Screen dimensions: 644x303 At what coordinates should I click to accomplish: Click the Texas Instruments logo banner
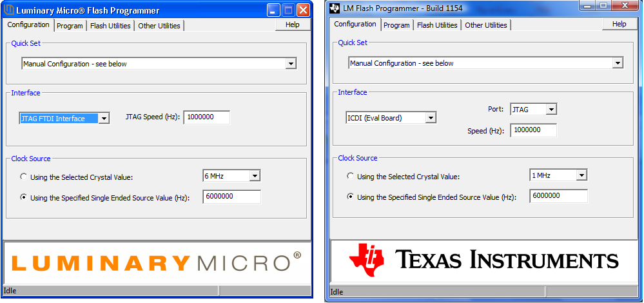483,260
